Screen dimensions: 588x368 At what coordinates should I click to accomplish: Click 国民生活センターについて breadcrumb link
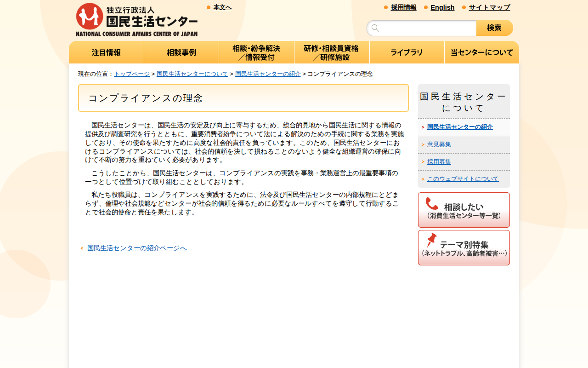(x=192, y=74)
